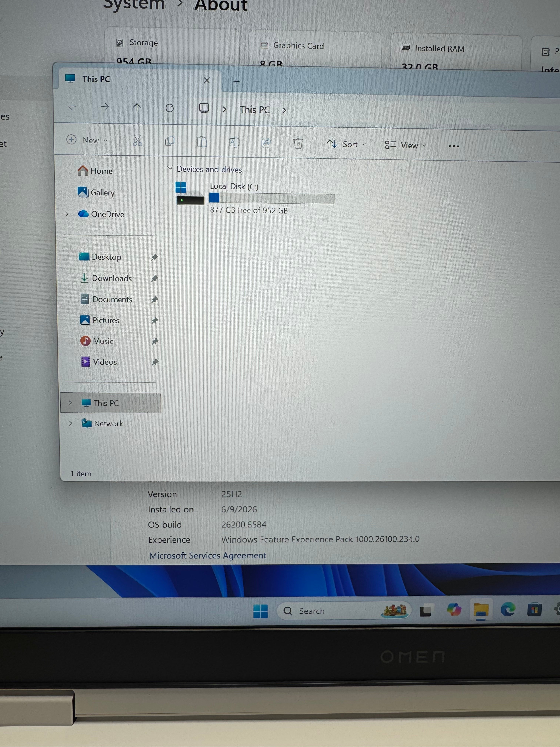Open the pinned Music folder
The image size is (560, 747).
(x=97, y=341)
